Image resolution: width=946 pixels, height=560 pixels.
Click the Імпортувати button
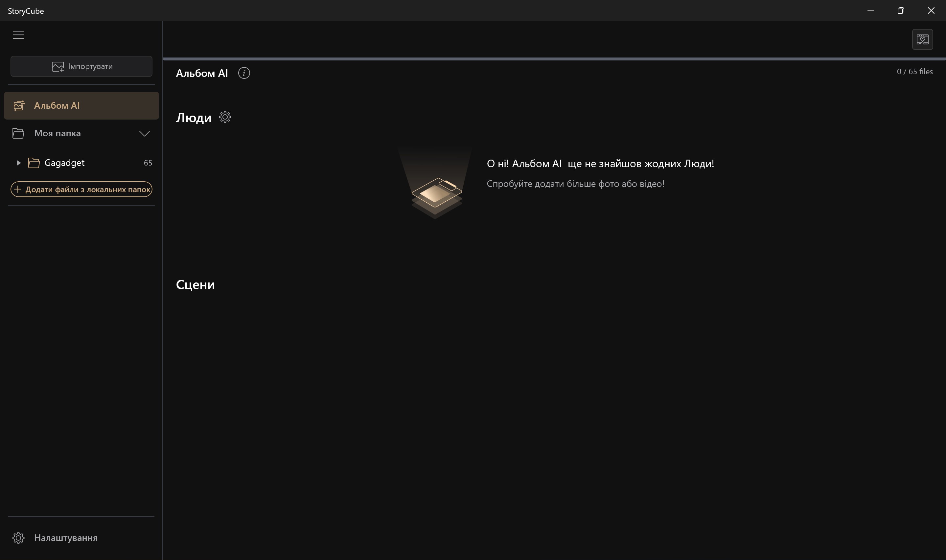click(x=81, y=66)
